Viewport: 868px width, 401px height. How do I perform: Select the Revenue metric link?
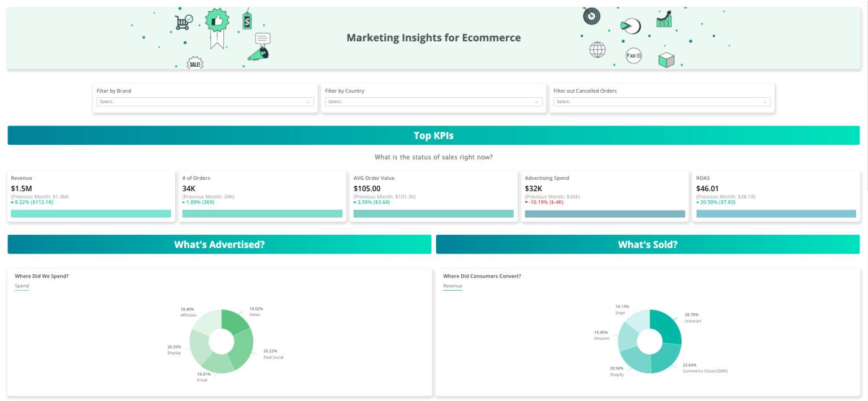(452, 286)
